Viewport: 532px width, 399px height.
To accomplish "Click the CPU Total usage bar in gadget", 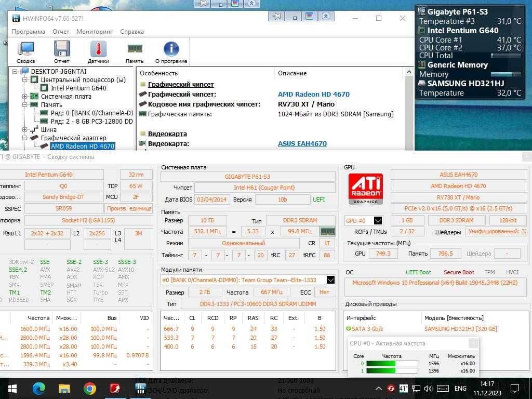I will (x=506, y=55).
